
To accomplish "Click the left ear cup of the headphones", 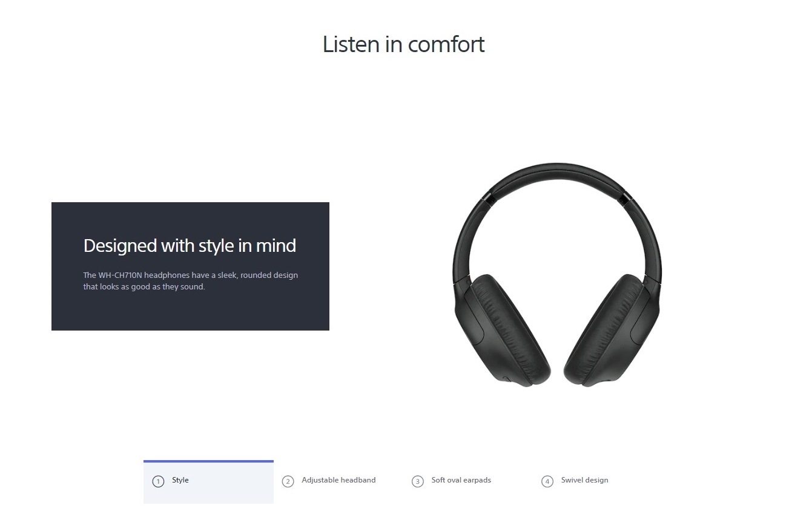I will 503,330.
